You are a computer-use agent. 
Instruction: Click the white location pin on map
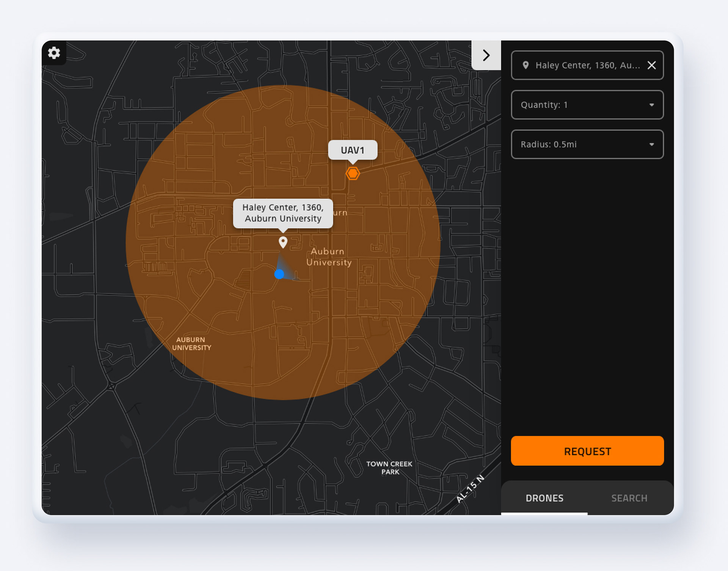[x=283, y=241]
